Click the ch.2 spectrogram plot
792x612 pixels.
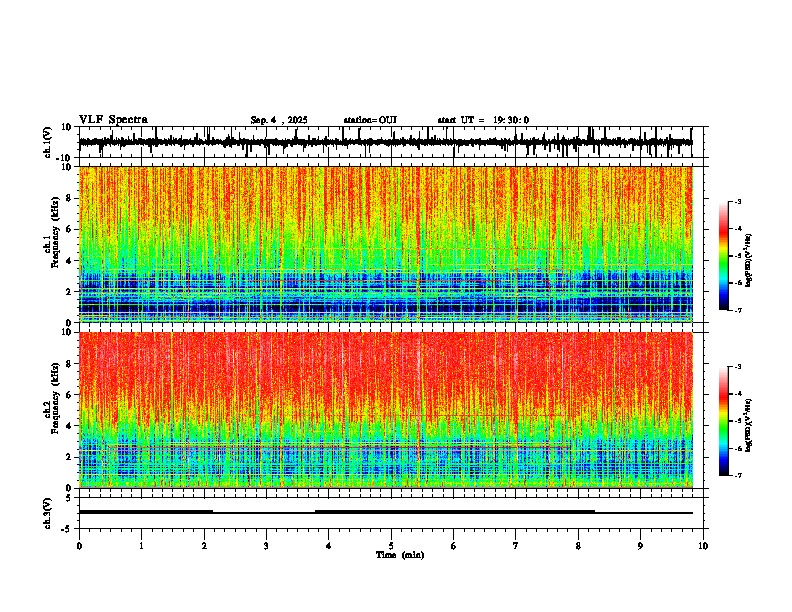tap(386, 410)
